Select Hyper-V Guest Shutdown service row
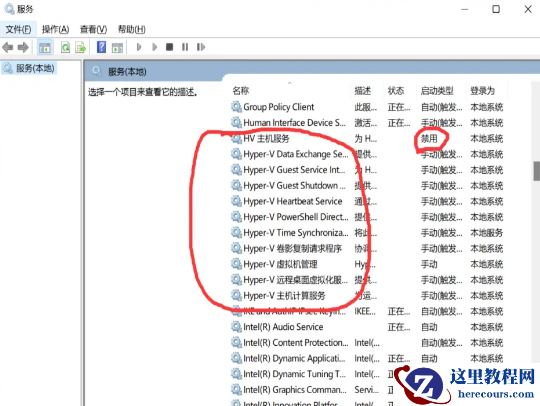This screenshot has width=540, height=406. pyautogui.click(x=367, y=186)
